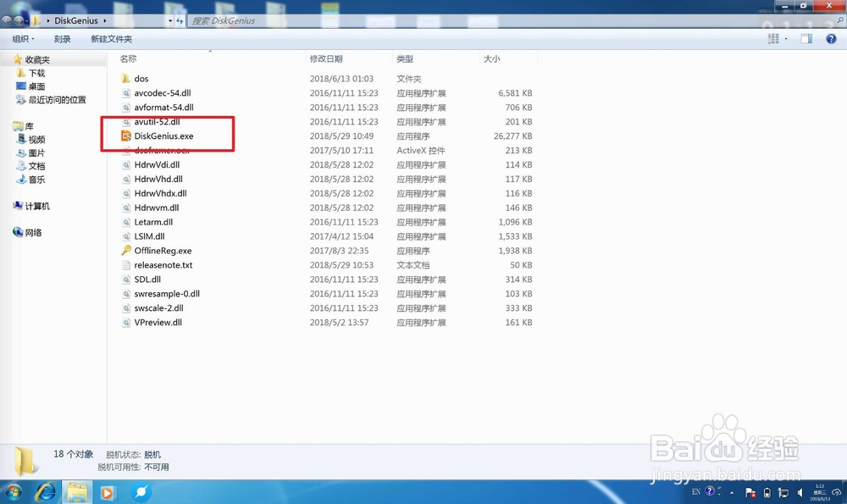Go back with the Back arrow

click(7, 20)
